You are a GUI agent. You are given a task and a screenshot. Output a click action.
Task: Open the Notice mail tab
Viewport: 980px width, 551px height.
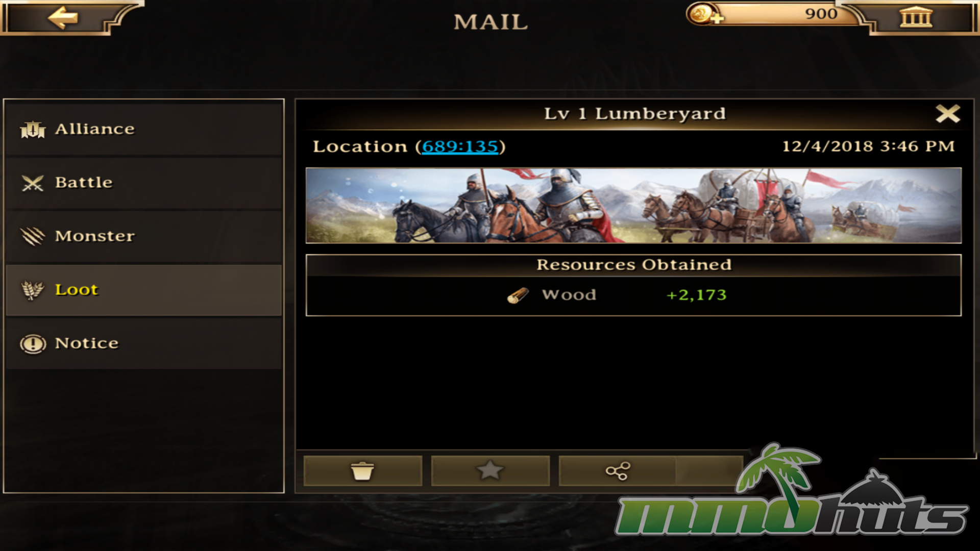[144, 343]
